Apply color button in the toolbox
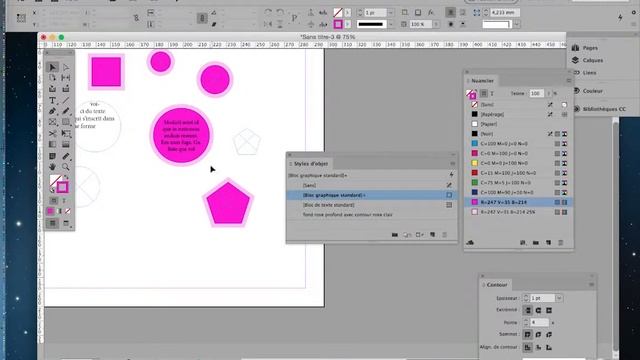The width and height of the screenshot is (640, 360). pyautogui.click(x=50, y=211)
